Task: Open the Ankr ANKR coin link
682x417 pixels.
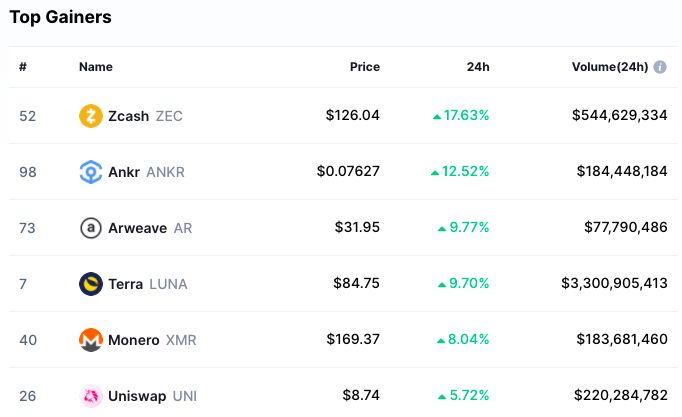Action: tap(145, 172)
